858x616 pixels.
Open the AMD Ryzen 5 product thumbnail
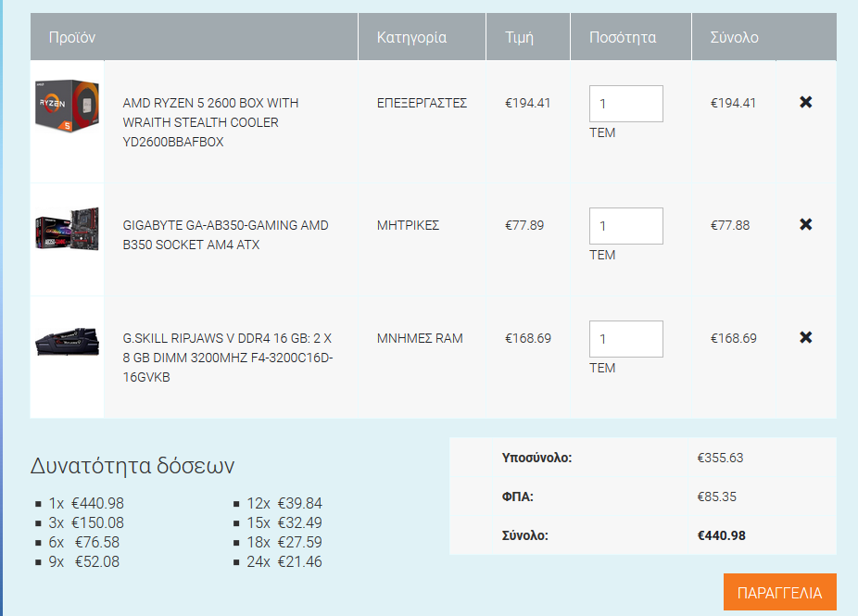coord(67,106)
